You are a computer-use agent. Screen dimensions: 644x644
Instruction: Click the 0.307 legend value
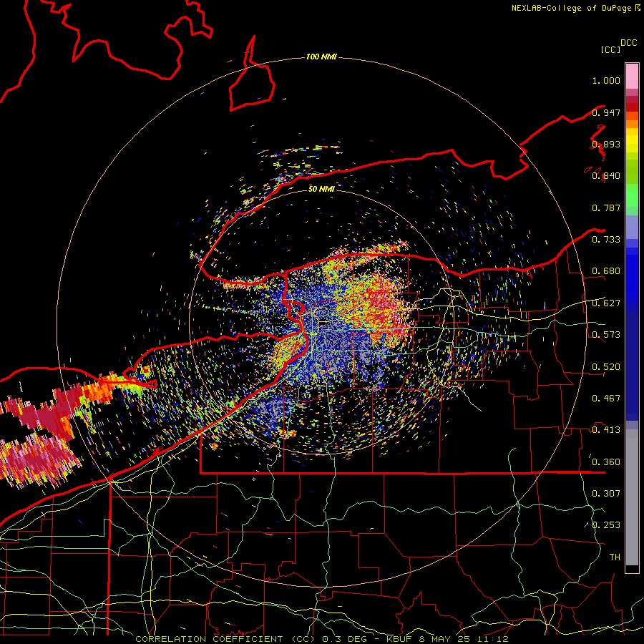click(606, 494)
